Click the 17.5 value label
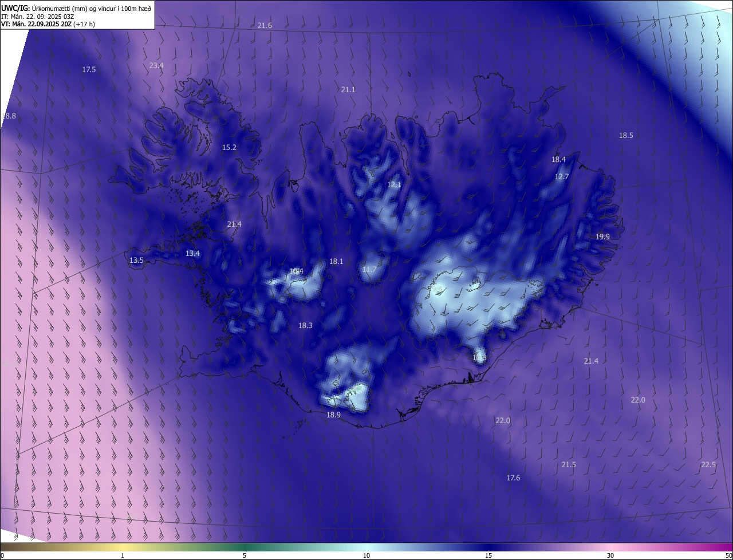Screen dimensions: 733x560 coord(89,70)
